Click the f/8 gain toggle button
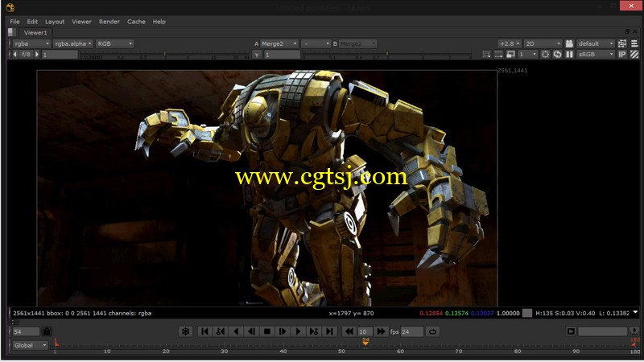Screen dimensions: 644x362 click(26, 54)
